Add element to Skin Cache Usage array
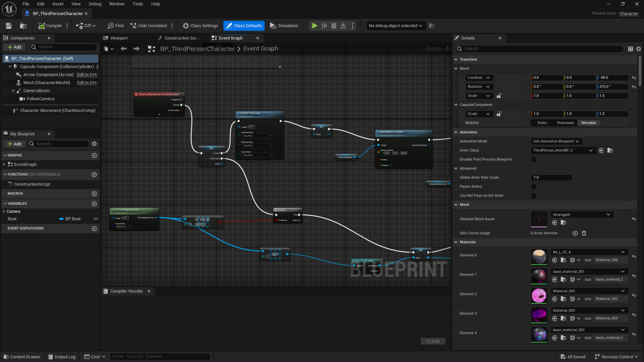Viewport: 644px width, 362px height. point(575,233)
